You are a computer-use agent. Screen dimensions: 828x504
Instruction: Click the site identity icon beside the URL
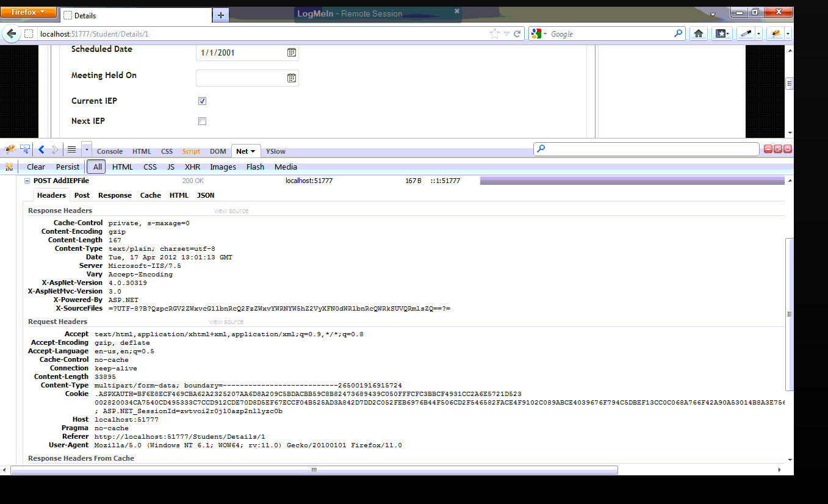(29, 34)
